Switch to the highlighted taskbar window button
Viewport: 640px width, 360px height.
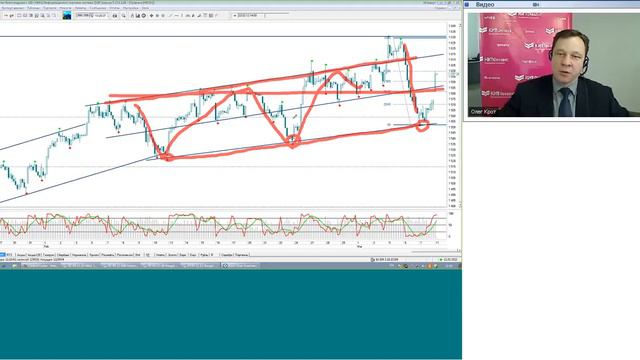coord(241,266)
